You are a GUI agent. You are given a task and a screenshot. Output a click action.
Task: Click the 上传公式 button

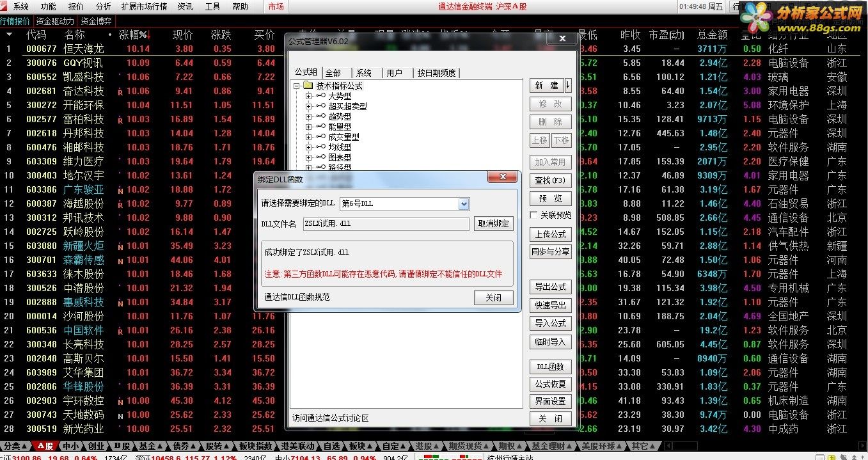(x=550, y=234)
